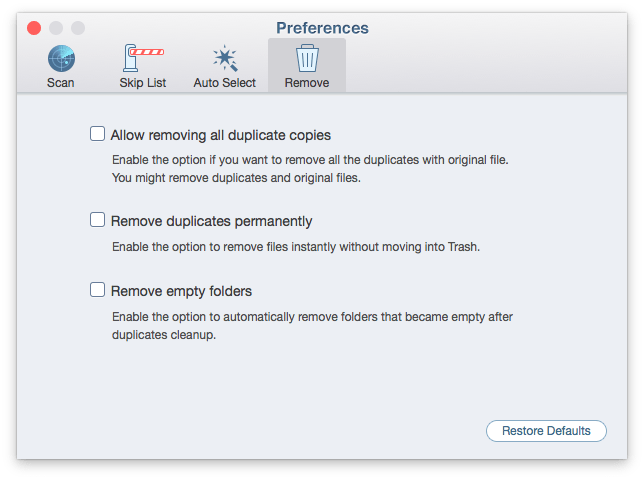Click the "Remove empty folders" label text

tap(181, 291)
